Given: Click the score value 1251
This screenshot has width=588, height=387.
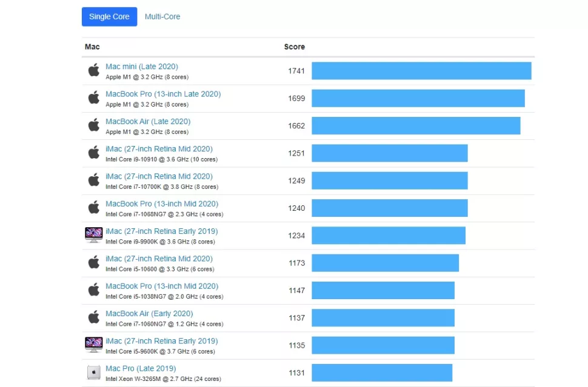Looking at the screenshot, I should [x=296, y=153].
